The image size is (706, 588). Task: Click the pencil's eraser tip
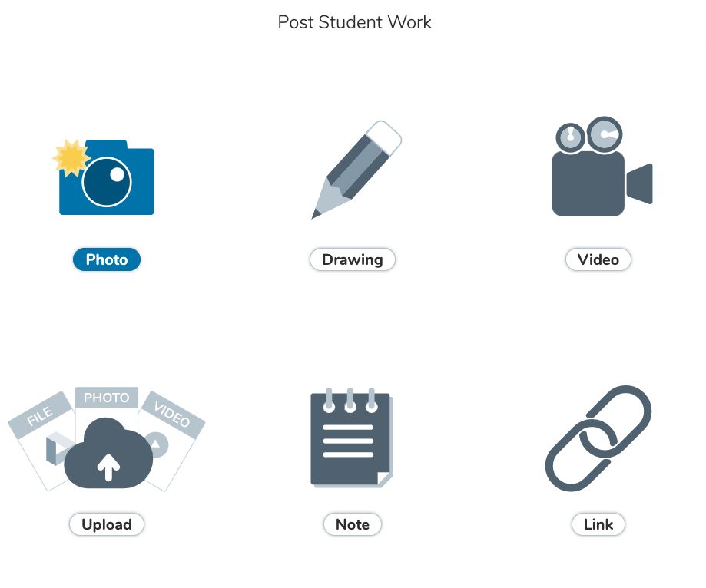pos(384,135)
